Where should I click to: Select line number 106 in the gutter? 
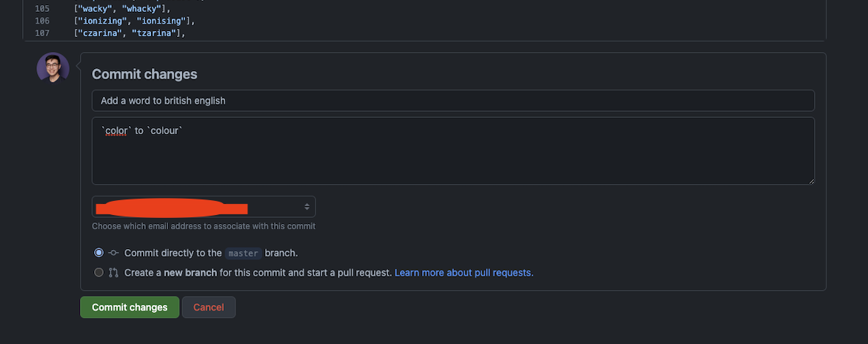[42, 21]
